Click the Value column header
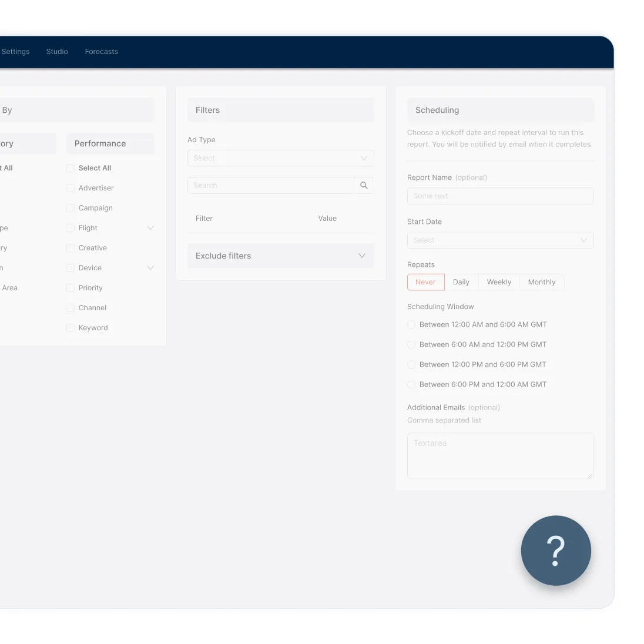The height and width of the screenshot is (644, 644). pyautogui.click(x=327, y=219)
